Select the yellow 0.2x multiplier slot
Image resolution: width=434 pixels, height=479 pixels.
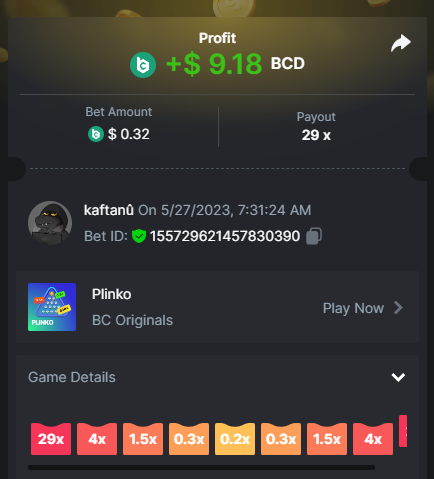235,439
